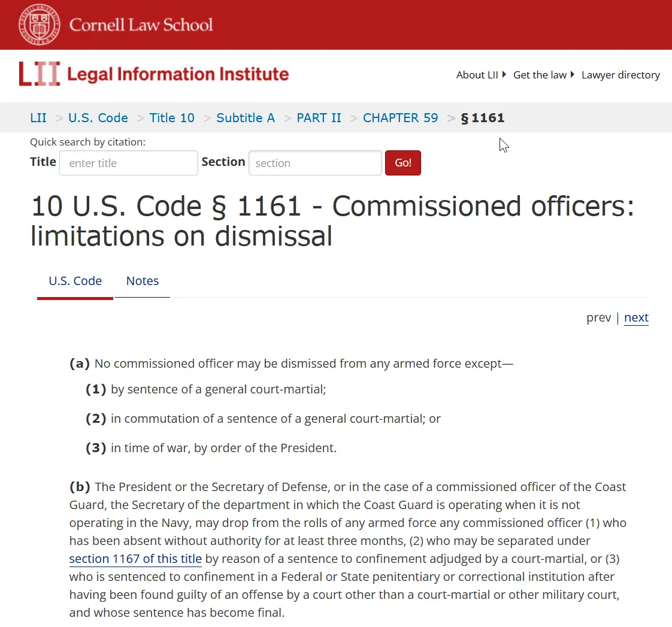Click the § 1161 breadcrumb entry
The width and height of the screenshot is (672, 627).
click(x=483, y=118)
